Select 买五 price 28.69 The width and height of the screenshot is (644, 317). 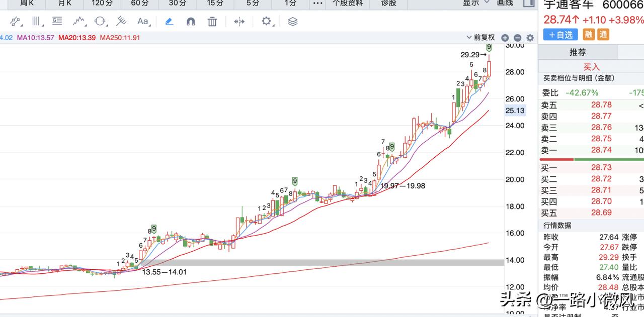[x=601, y=213]
